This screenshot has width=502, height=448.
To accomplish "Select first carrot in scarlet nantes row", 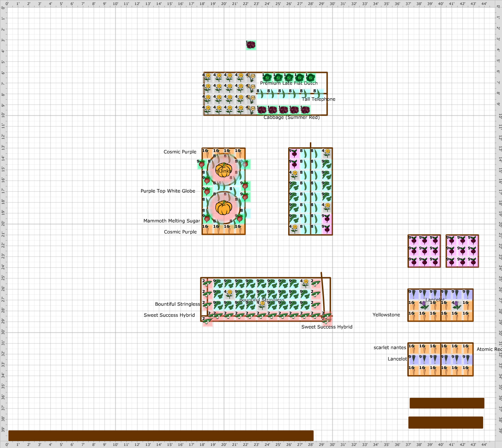I will [x=413, y=349].
